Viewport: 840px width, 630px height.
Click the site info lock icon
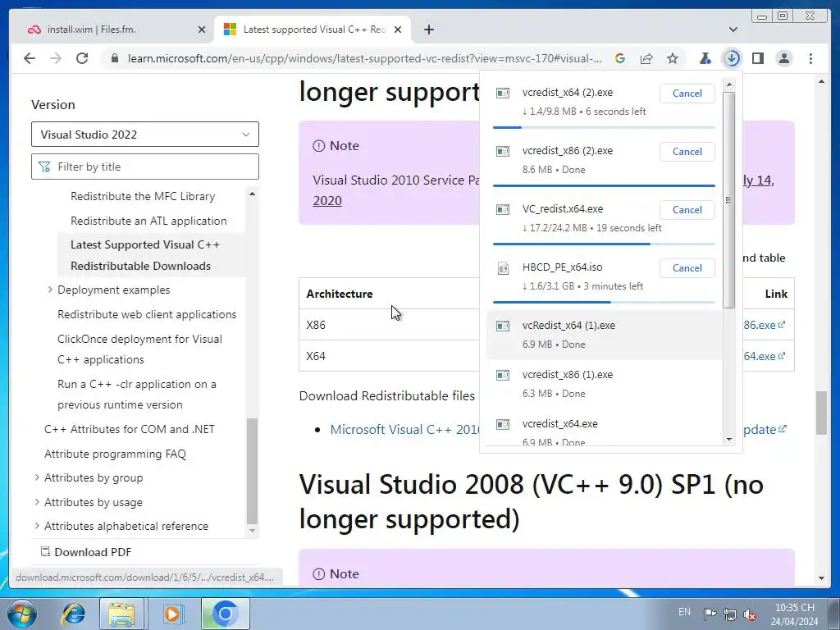(115, 58)
